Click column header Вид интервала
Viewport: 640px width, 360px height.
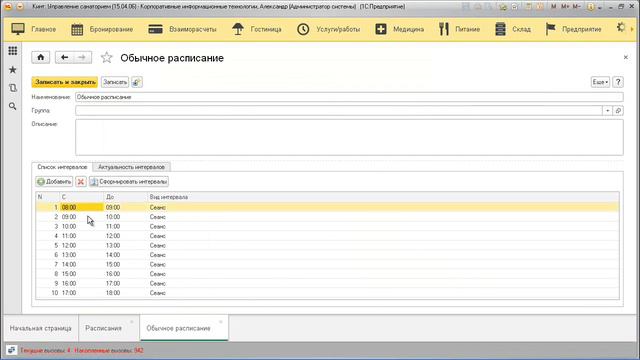[169, 197]
